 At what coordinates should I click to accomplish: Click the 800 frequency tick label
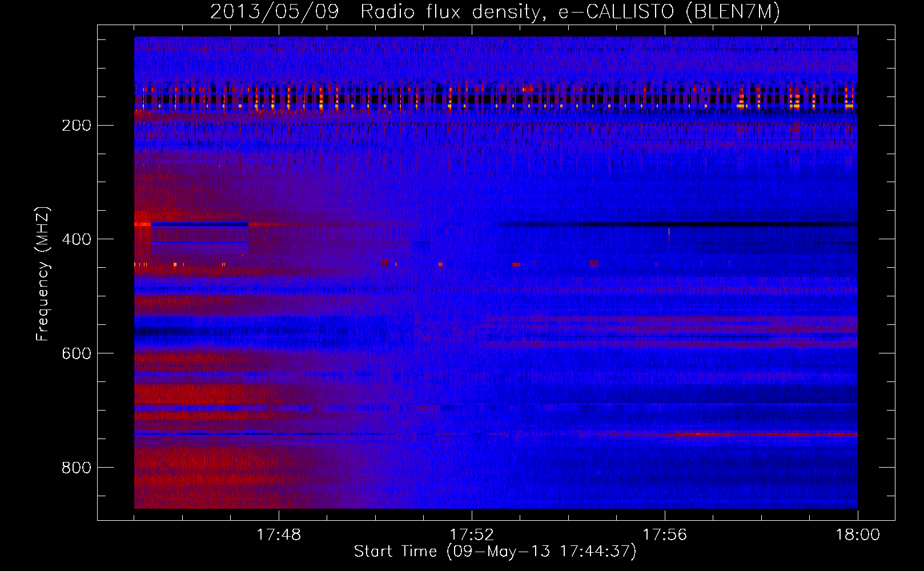coord(77,468)
